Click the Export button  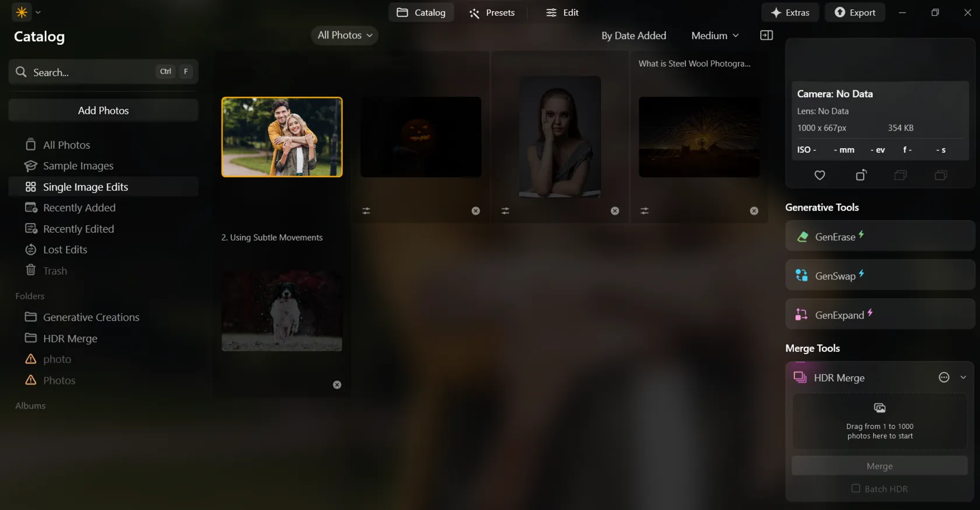(855, 12)
